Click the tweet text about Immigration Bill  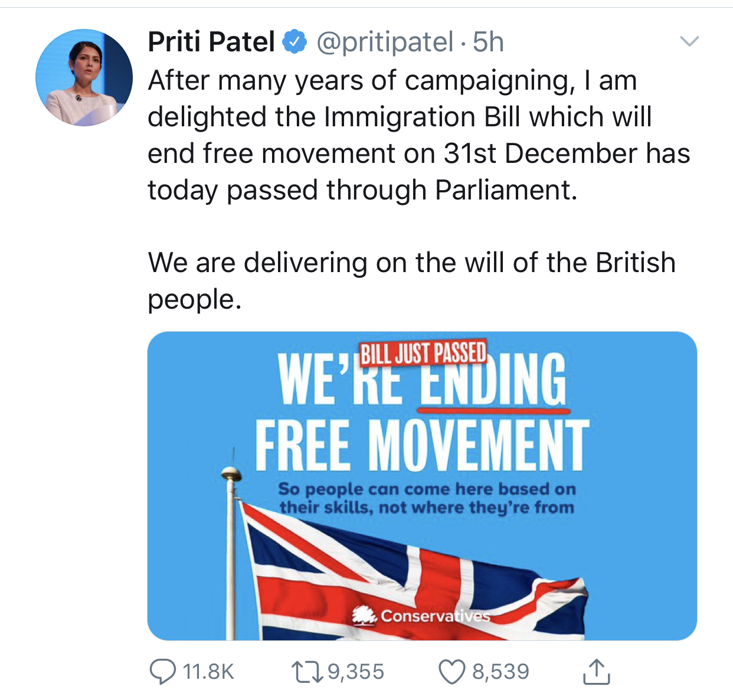point(418,135)
